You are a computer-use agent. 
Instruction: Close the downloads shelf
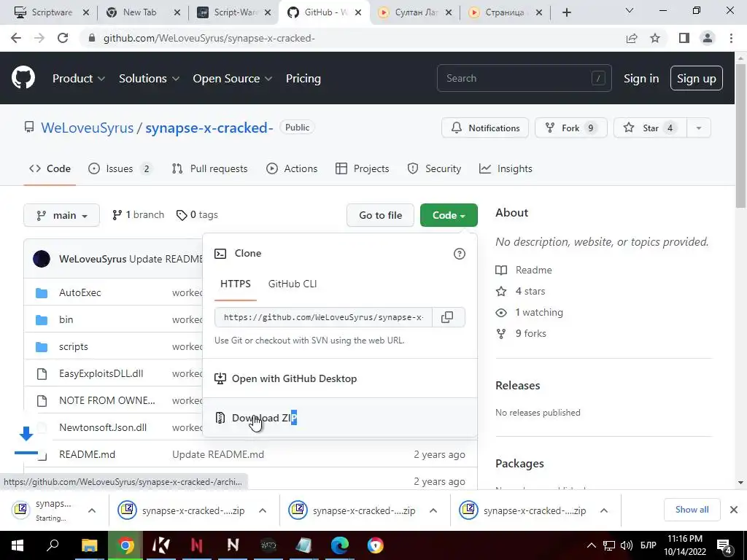(734, 510)
